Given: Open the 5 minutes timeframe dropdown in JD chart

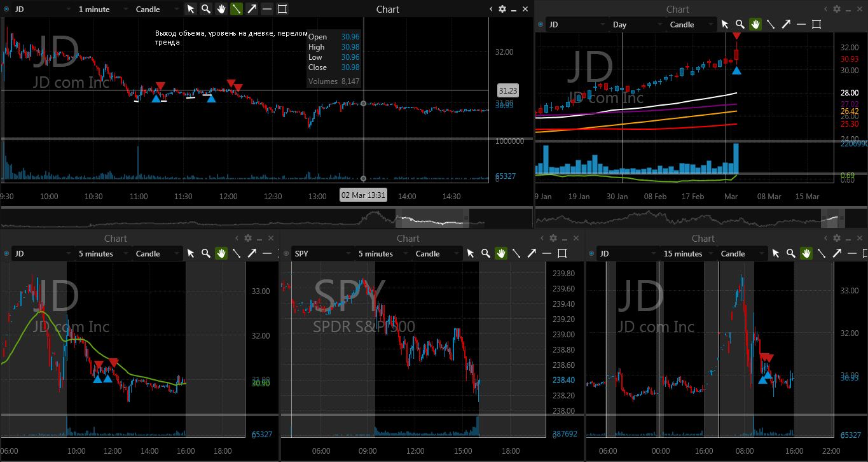Looking at the screenshot, I should [104, 253].
